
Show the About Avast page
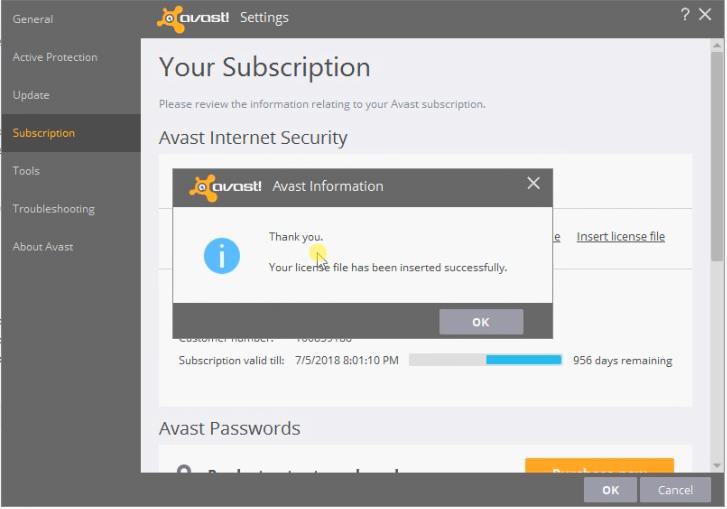[x=43, y=247]
